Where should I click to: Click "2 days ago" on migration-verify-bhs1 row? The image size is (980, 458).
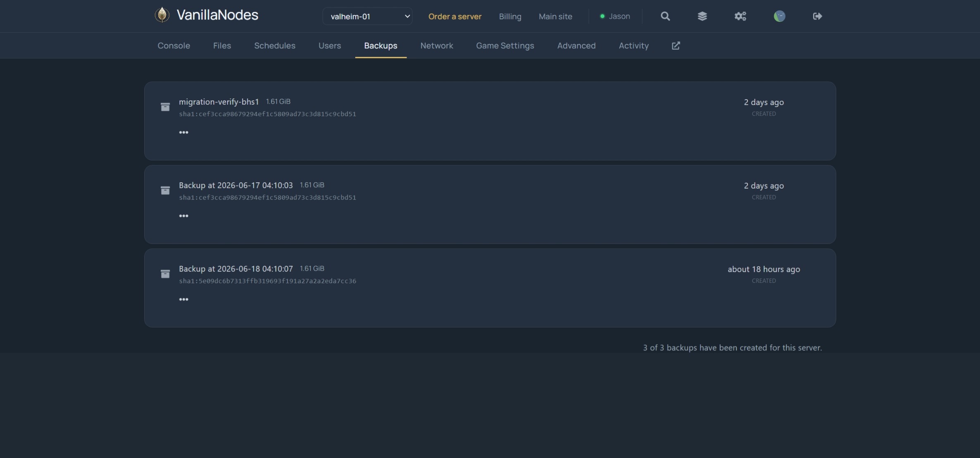[764, 102]
